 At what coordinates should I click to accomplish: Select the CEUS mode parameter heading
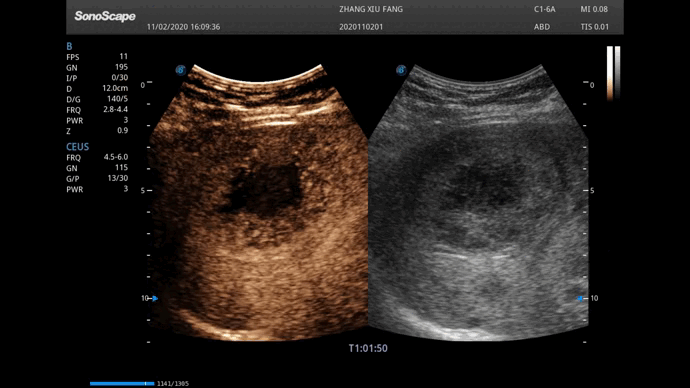pyautogui.click(x=77, y=147)
